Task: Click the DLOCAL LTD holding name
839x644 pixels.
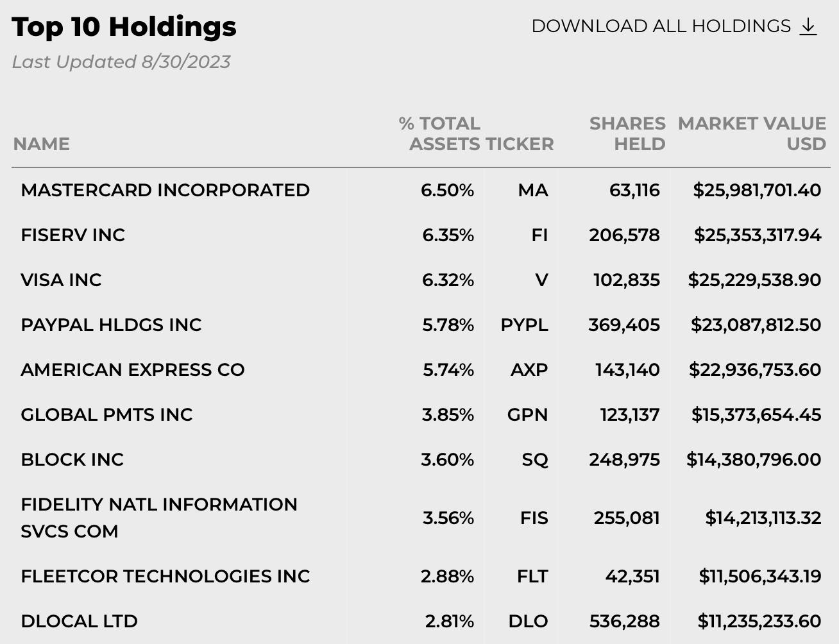Action: pos(79,621)
